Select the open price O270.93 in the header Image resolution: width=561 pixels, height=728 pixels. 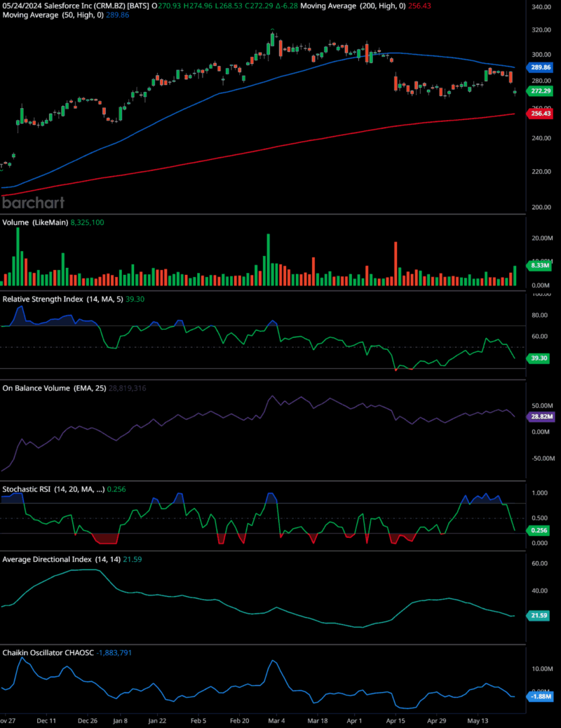(166, 6)
